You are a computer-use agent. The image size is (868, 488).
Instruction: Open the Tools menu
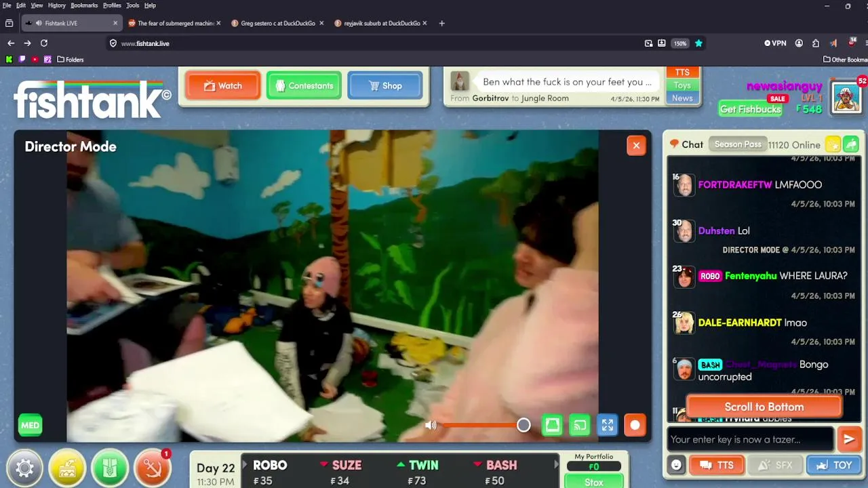pos(133,5)
